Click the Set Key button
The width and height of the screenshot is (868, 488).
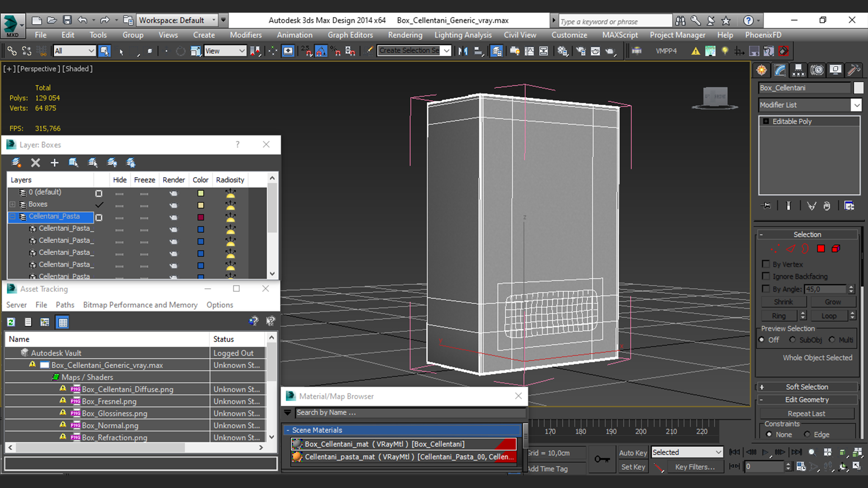[x=633, y=467]
